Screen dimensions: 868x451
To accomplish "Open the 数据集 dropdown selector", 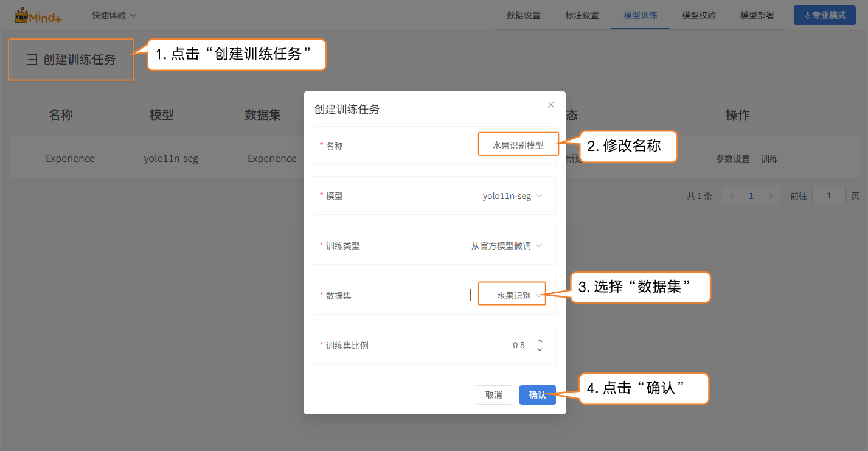I will tap(518, 296).
